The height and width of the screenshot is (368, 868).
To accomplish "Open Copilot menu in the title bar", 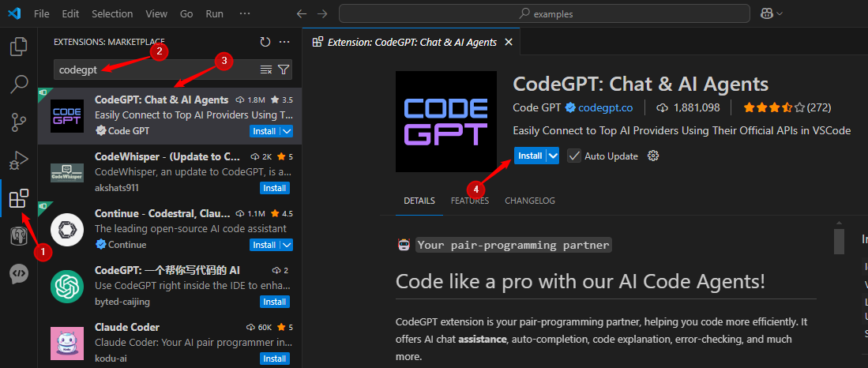I will click(772, 14).
